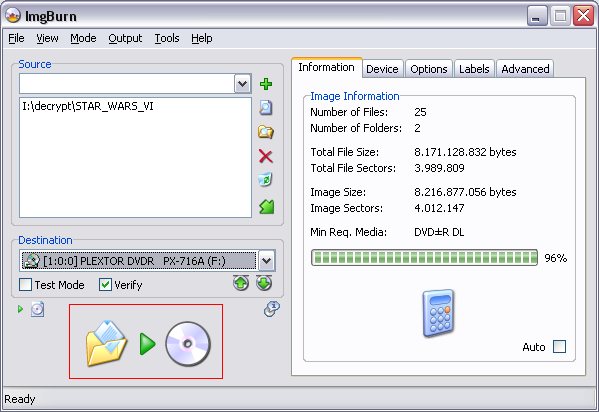The image size is (599, 412).
Task: Start the build with folder-to-disc button
Action: click(146, 342)
